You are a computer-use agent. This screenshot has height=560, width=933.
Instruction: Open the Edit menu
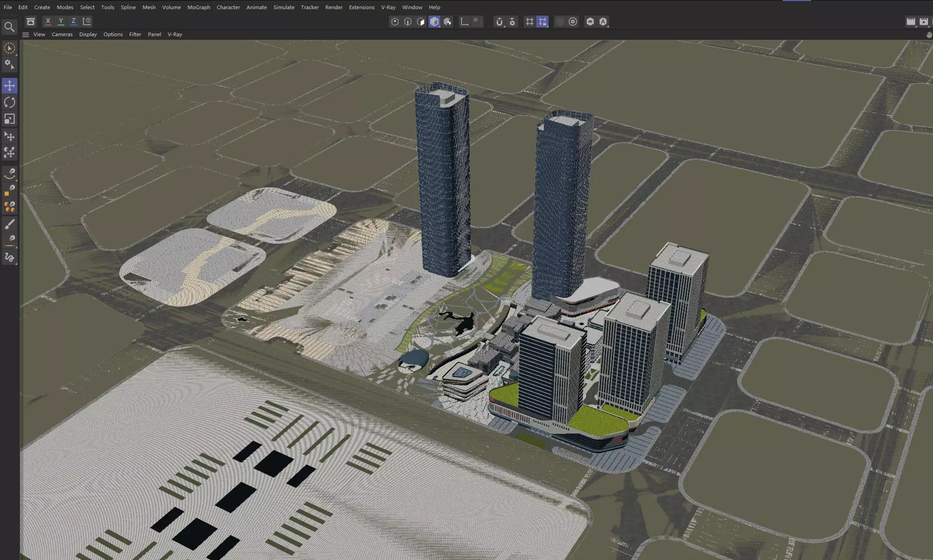click(23, 7)
